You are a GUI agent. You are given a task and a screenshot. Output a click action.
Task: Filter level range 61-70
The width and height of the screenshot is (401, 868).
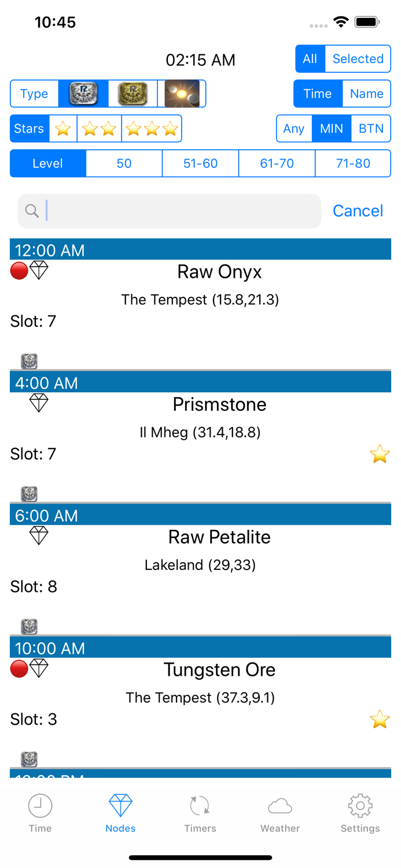tap(277, 163)
